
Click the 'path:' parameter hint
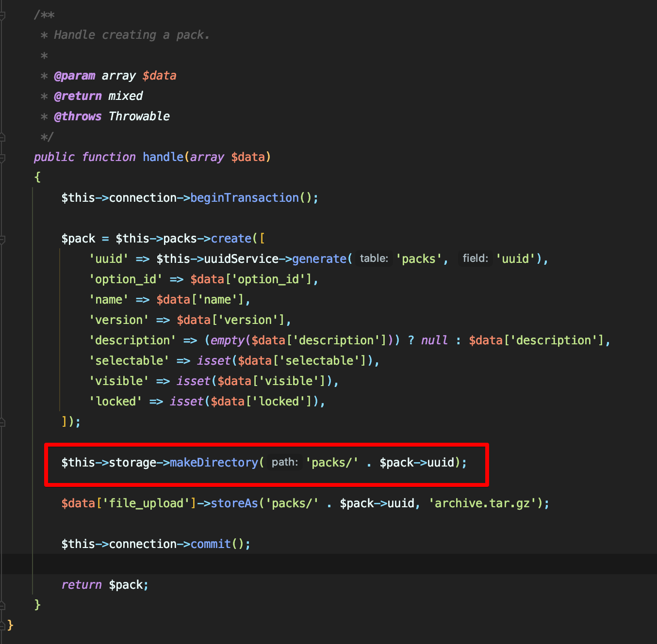pyautogui.click(x=284, y=462)
